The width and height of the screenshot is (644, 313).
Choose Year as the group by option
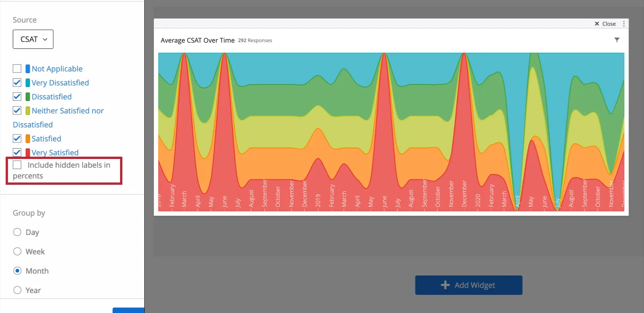coord(17,290)
